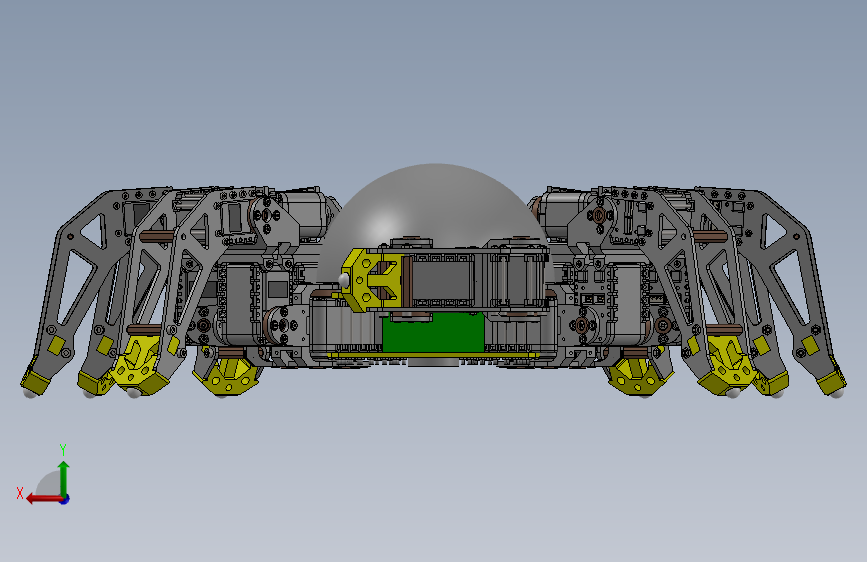Click the red X axis arrow of triad
The image size is (867, 562).
tap(44, 499)
